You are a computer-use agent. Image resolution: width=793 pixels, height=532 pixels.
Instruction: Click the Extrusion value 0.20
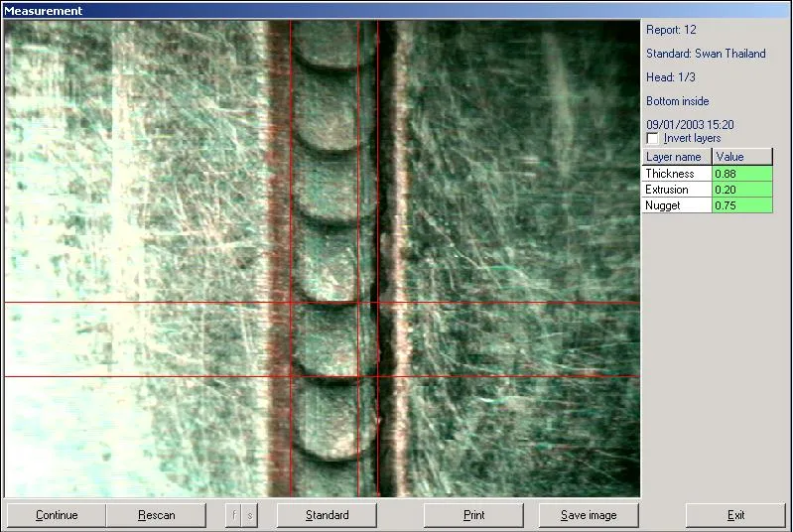pos(742,190)
